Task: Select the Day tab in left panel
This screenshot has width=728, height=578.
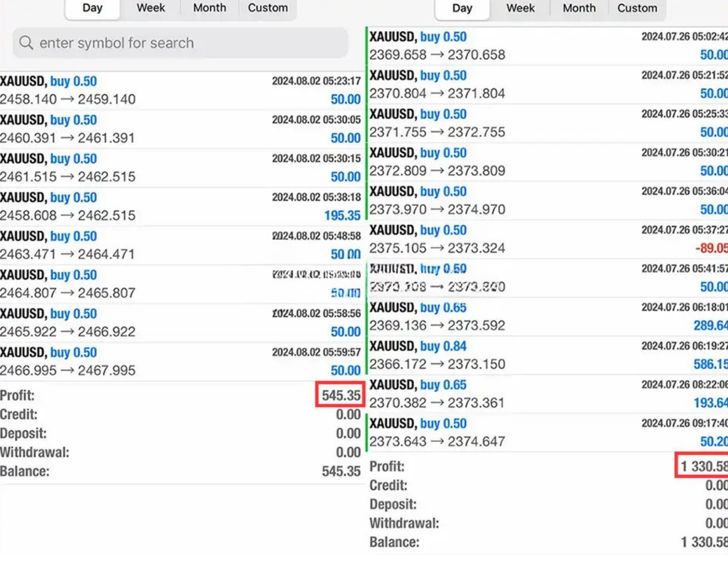Action: click(92, 8)
